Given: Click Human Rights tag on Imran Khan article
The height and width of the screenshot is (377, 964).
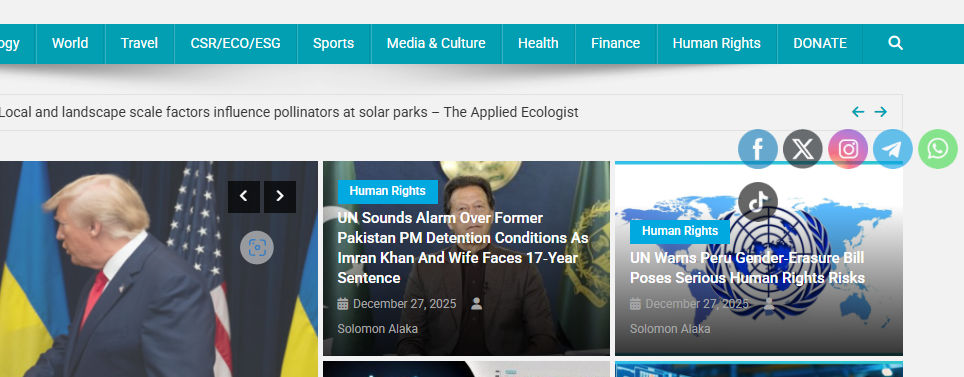Looking at the screenshot, I should 387,191.
